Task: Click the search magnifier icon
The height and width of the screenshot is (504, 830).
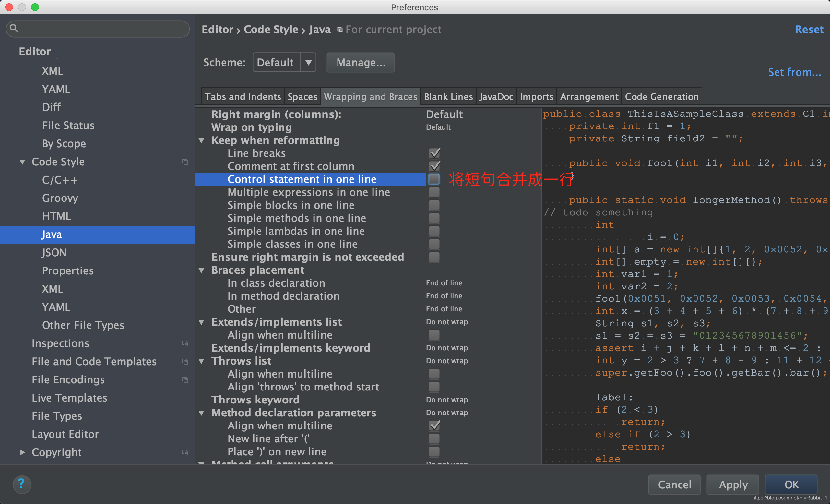Action: click(x=14, y=28)
